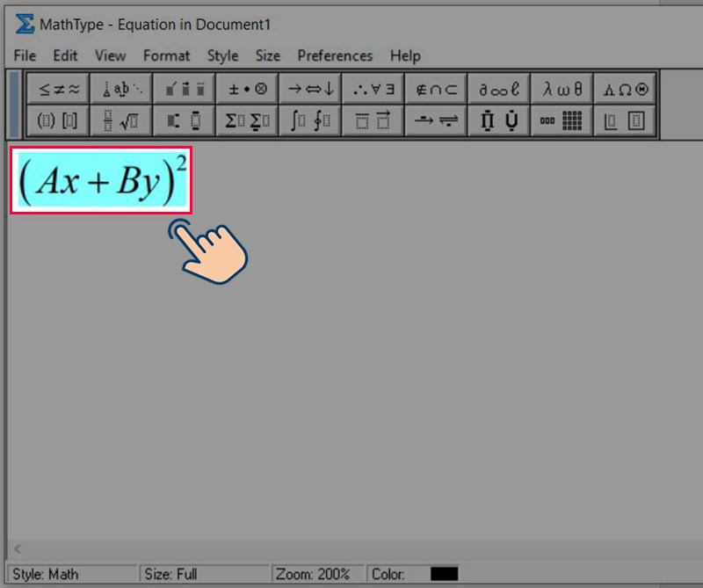Open the Style menu

[x=222, y=55]
